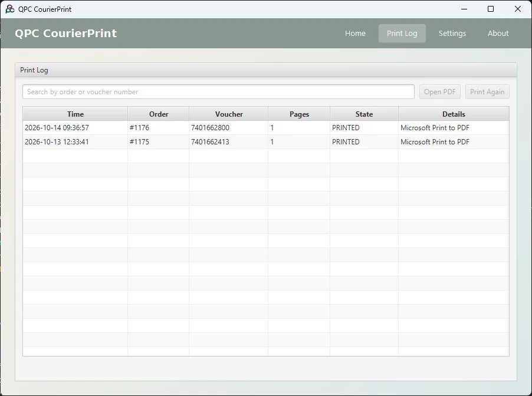The height and width of the screenshot is (396, 532).
Task: Sort by the Order column header
Action: point(159,114)
